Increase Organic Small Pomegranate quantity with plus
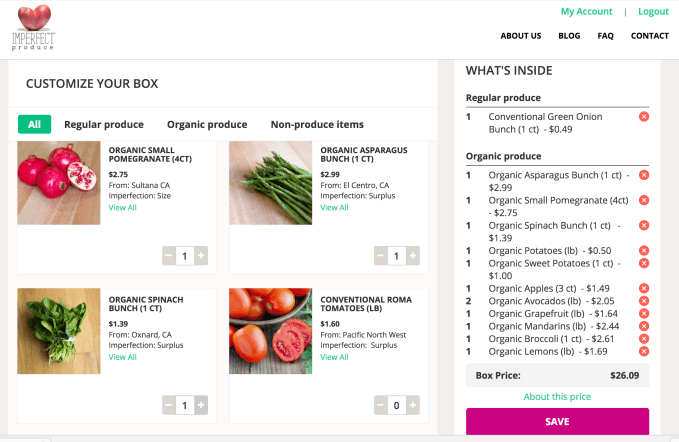Image resolution: width=679 pixels, height=442 pixels. (201, 255)
